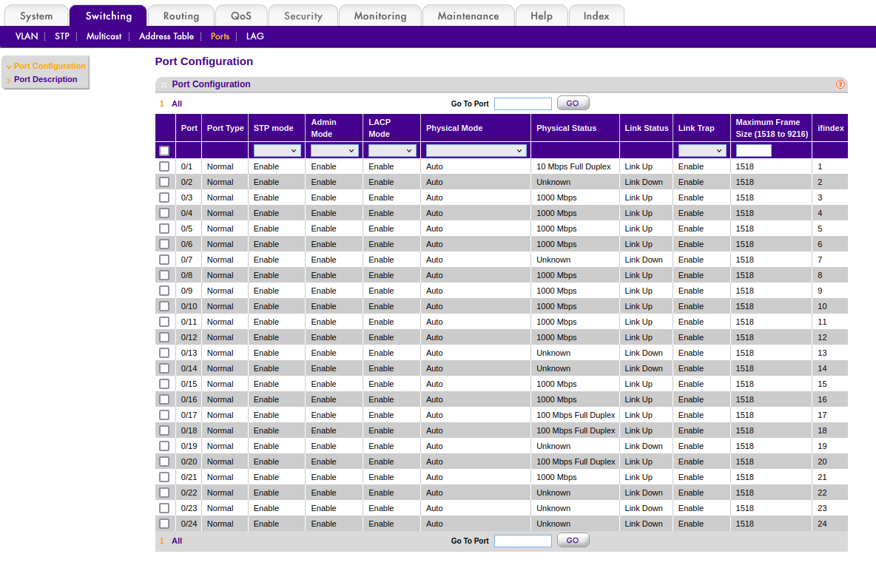The image size is (876, 588).
Task: Select the checkbox for port 0/1
Action: tap(164, 166)
